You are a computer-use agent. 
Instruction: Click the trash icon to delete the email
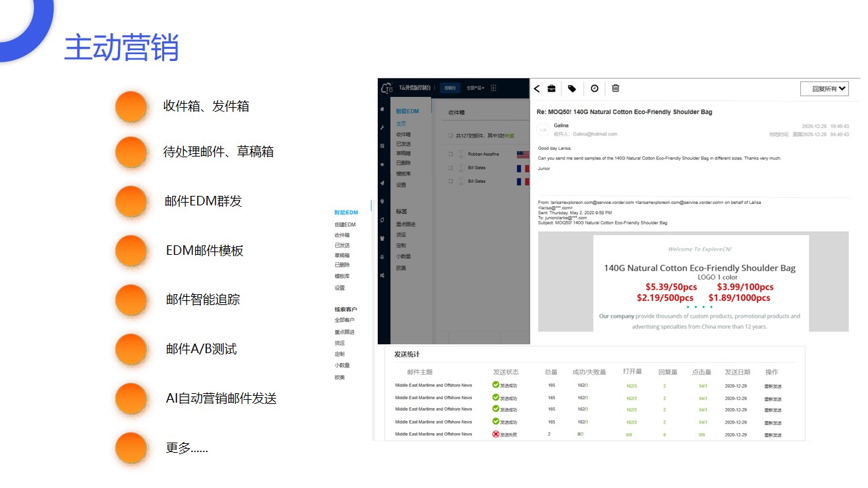(615, 88)
